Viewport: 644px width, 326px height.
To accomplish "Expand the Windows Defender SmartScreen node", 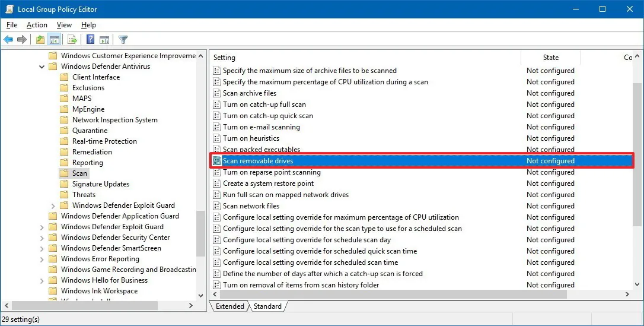I will 42,248.
